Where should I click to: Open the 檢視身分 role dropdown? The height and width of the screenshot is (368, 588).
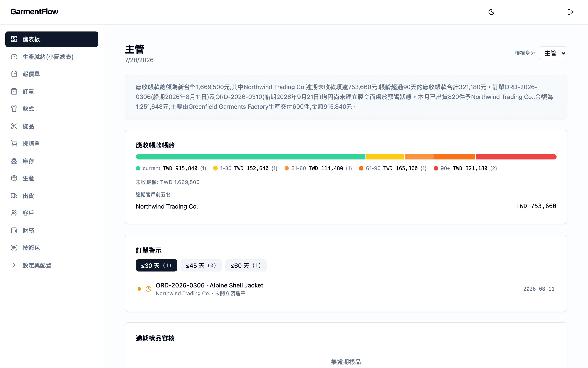(x=553, y=53)
